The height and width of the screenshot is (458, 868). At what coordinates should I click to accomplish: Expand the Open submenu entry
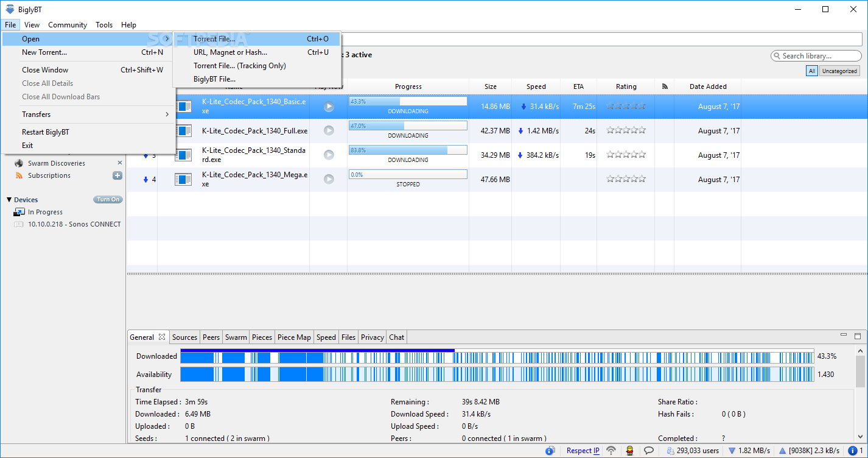pyautogui.click(x=88, y=39)
